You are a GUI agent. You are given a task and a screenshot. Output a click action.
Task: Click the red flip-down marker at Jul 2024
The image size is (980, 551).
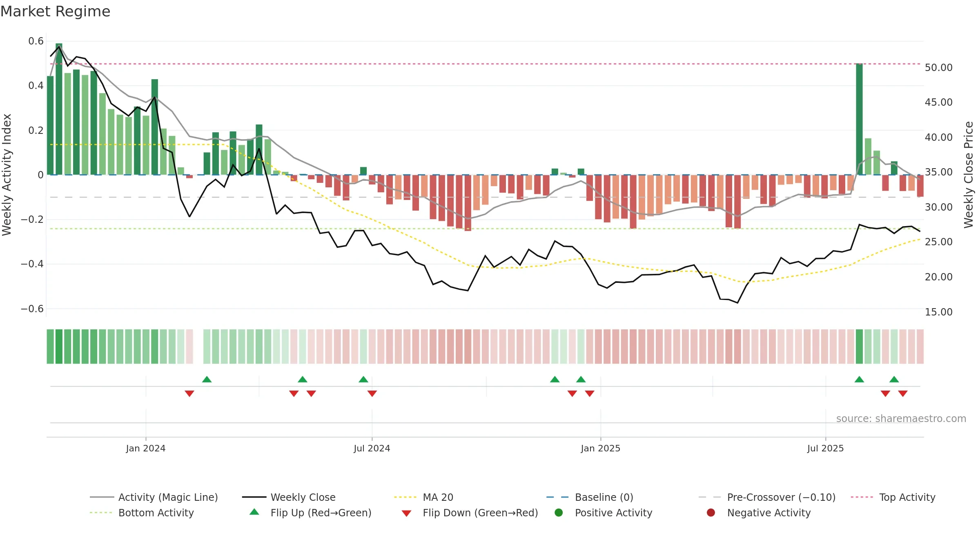[x=372, y=393]
